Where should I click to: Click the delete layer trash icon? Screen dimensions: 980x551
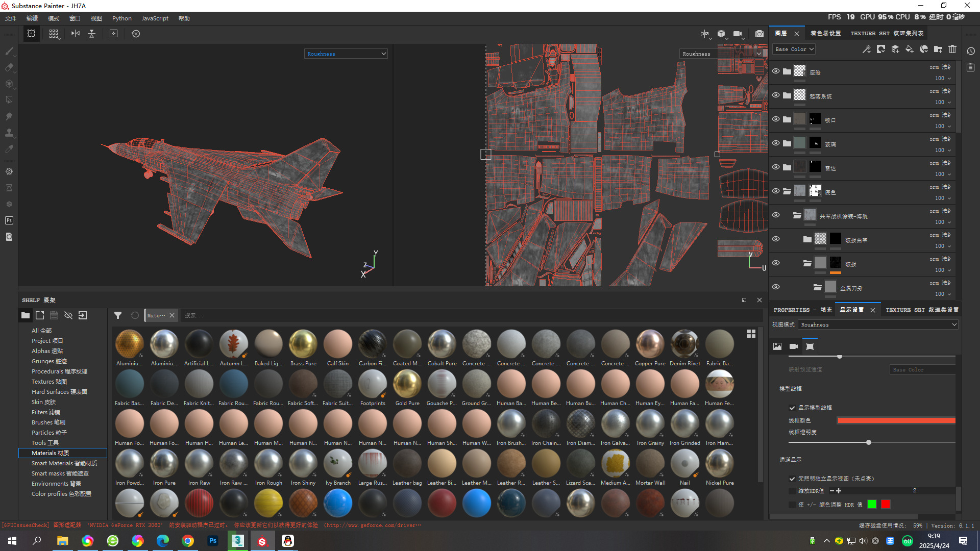(x=952, y=49)
